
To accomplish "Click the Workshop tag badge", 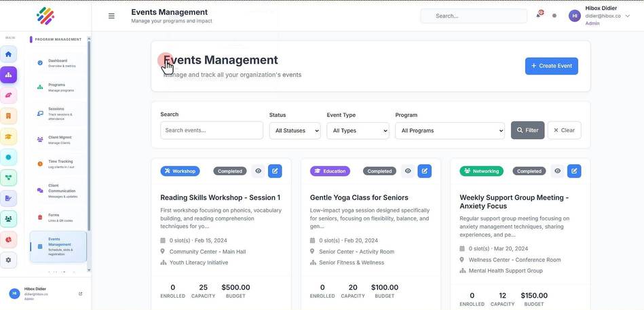I will click(x=180, y=171).
